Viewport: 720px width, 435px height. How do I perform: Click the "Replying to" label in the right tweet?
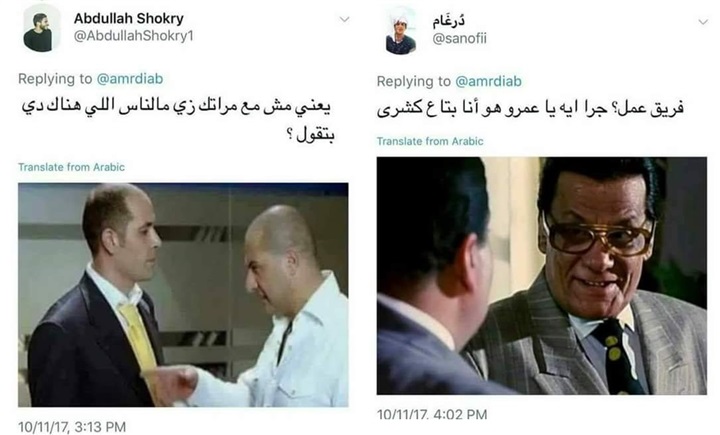tap(414, 81)
